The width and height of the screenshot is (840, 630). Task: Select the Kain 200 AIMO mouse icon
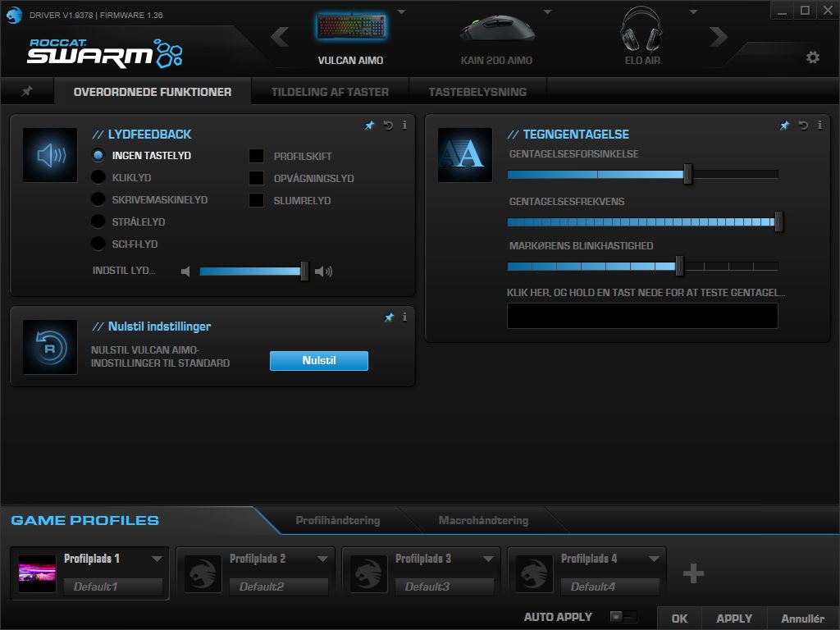click(496, 28)
